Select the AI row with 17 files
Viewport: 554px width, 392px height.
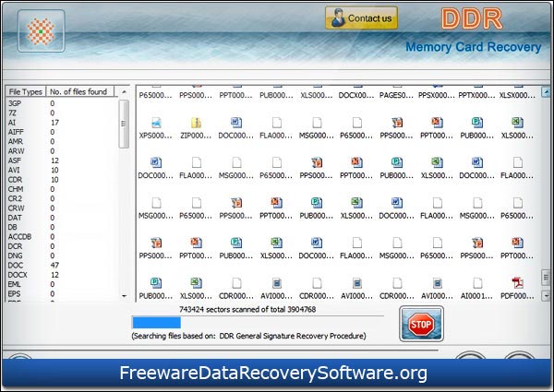(x=62, y=123)
